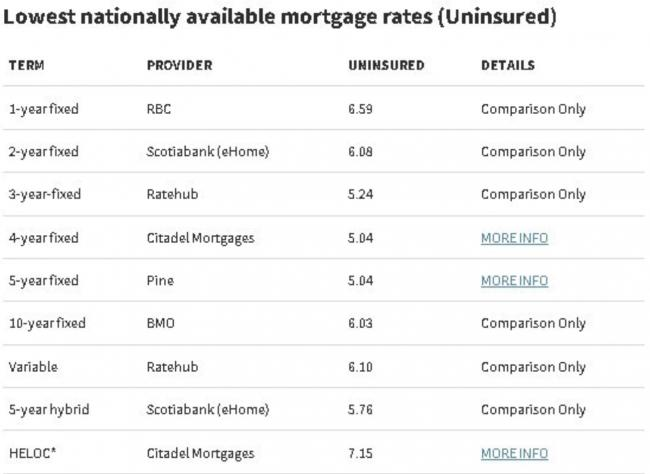This screenshot has width=650, height=474.
Task: Click the UNINSURED column header
Action: click(386, 66)
